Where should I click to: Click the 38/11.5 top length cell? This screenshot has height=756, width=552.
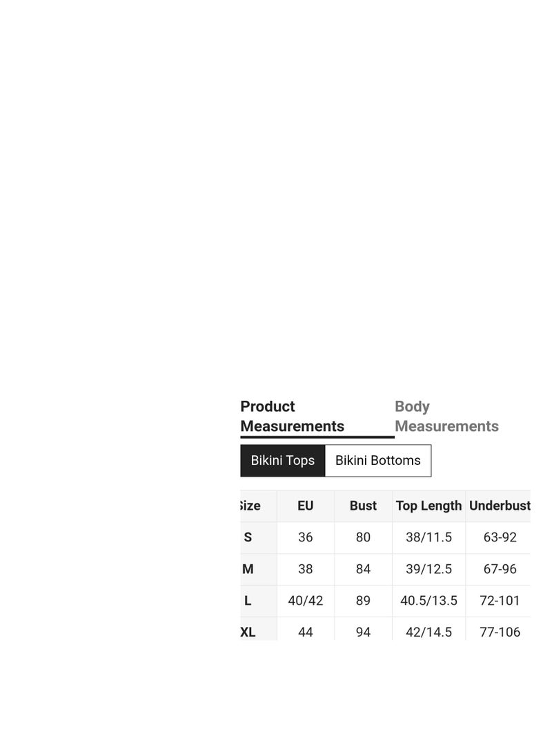point(428,537)
